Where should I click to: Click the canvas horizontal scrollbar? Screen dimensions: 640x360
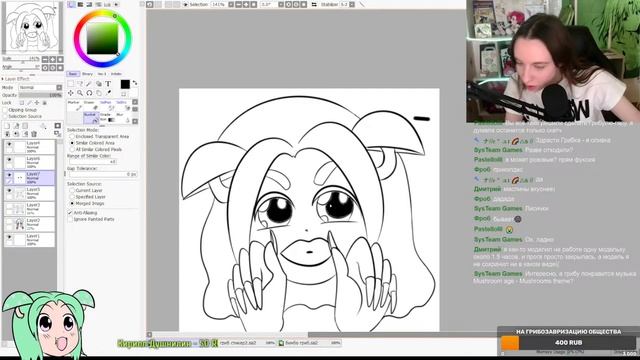click(321, 335)
